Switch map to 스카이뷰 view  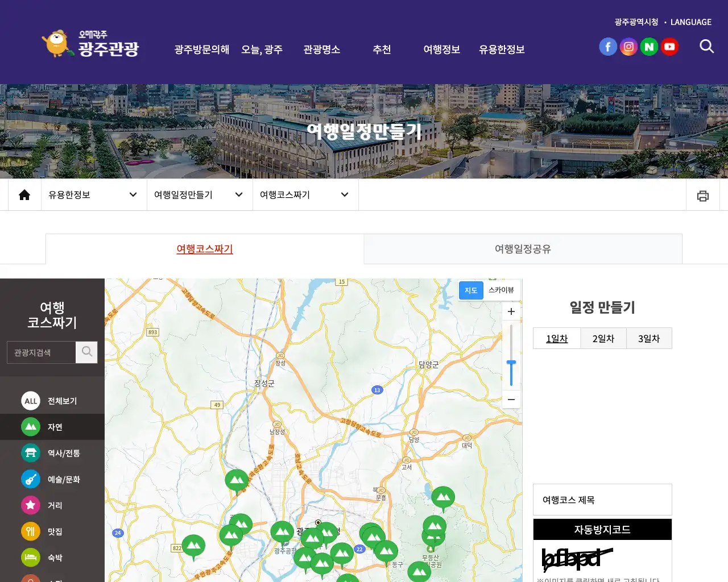pyautogui.click(x=501, y=290)
